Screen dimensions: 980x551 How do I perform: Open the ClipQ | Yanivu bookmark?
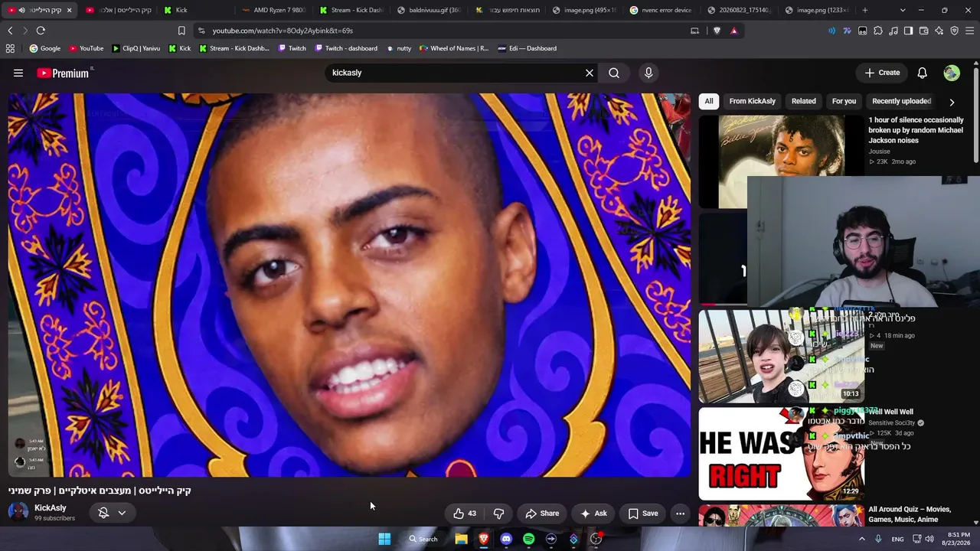[x=136, y=48]
